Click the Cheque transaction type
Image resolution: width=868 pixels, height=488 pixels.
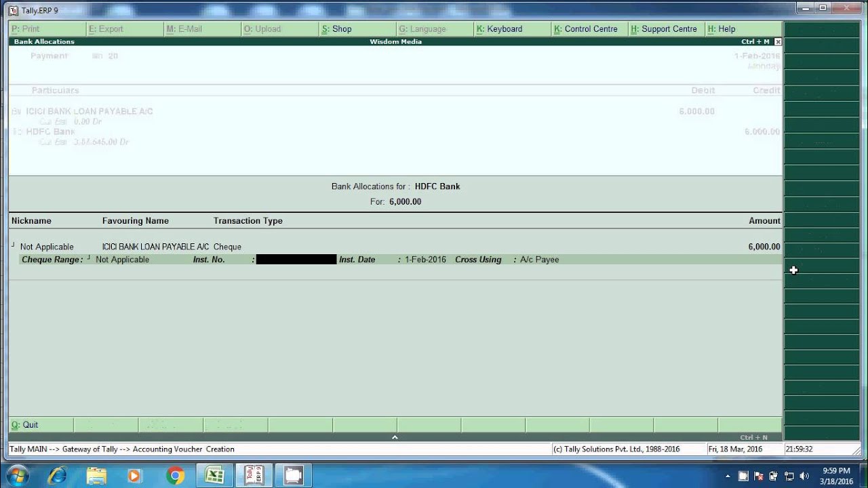227,247
